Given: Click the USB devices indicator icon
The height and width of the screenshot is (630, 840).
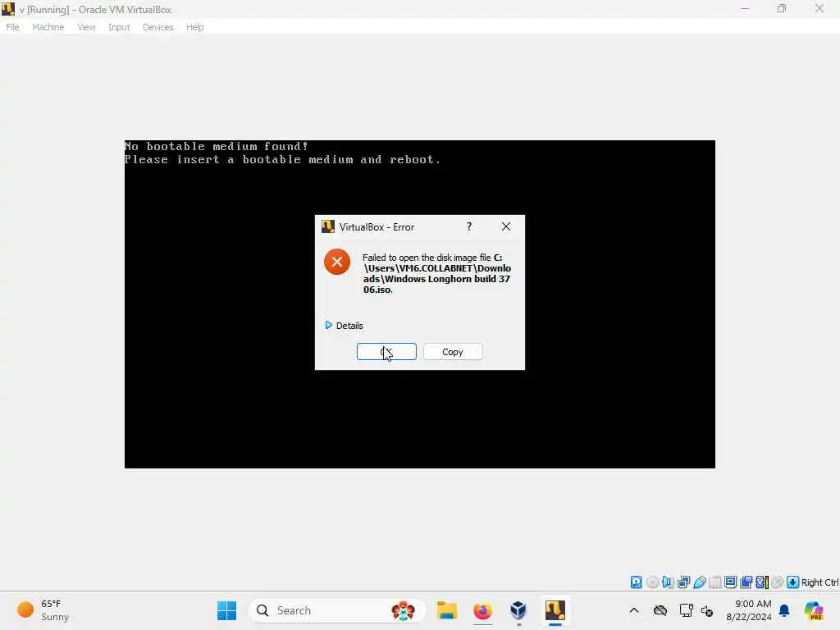Looking at the screenshot, I should click(699, 582).
